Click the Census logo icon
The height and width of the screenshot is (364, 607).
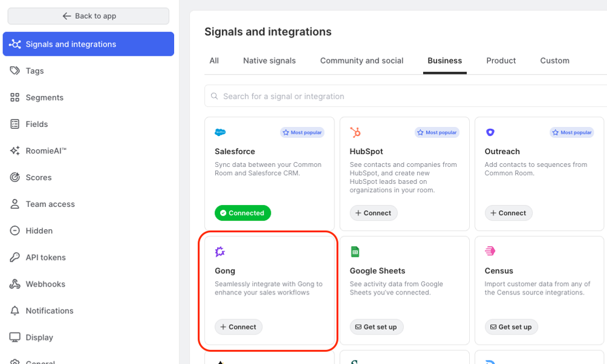490,252
